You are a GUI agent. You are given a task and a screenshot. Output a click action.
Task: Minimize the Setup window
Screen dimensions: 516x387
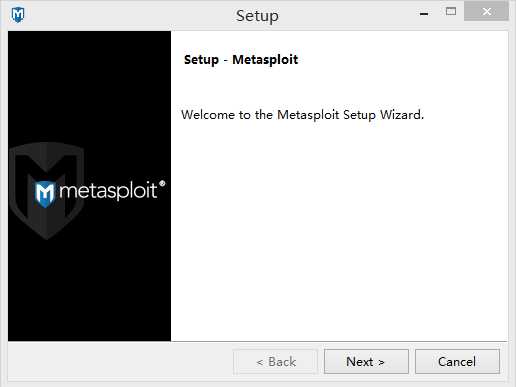[x=424, y=14]
